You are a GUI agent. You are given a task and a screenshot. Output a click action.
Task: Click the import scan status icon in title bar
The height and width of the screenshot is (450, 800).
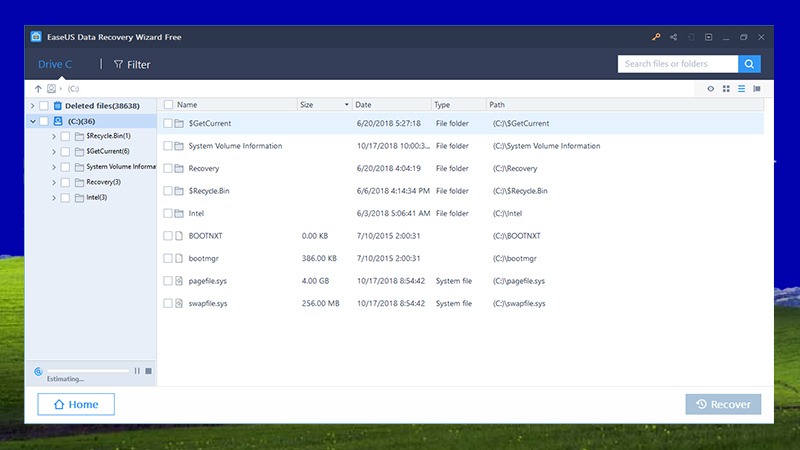point(691,37)
